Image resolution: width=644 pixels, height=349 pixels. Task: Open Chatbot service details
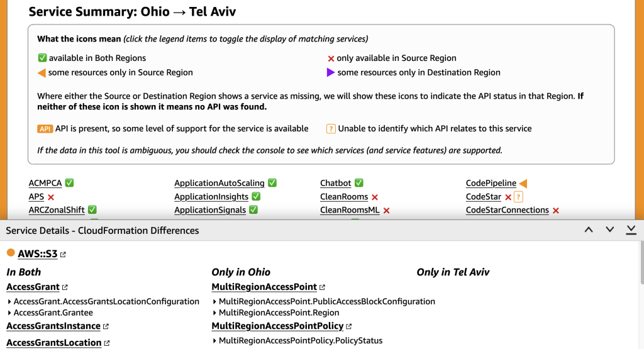(336, 183)
